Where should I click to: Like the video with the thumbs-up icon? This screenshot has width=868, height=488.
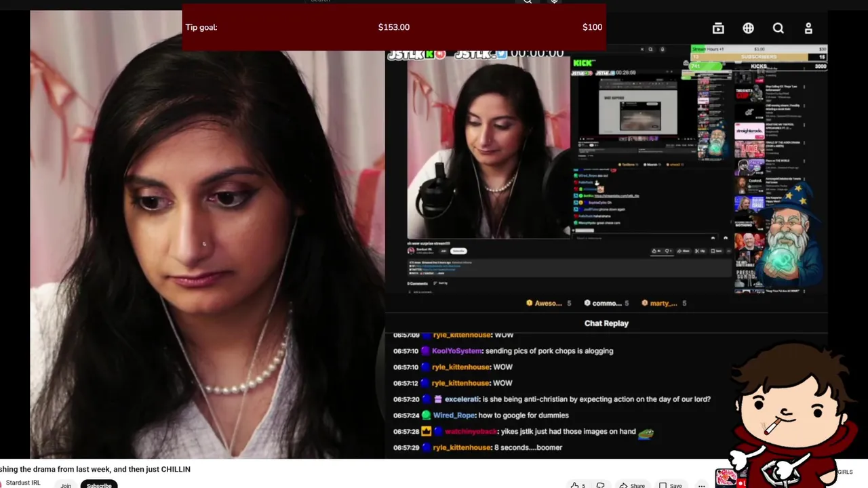(x=574, y=485)
